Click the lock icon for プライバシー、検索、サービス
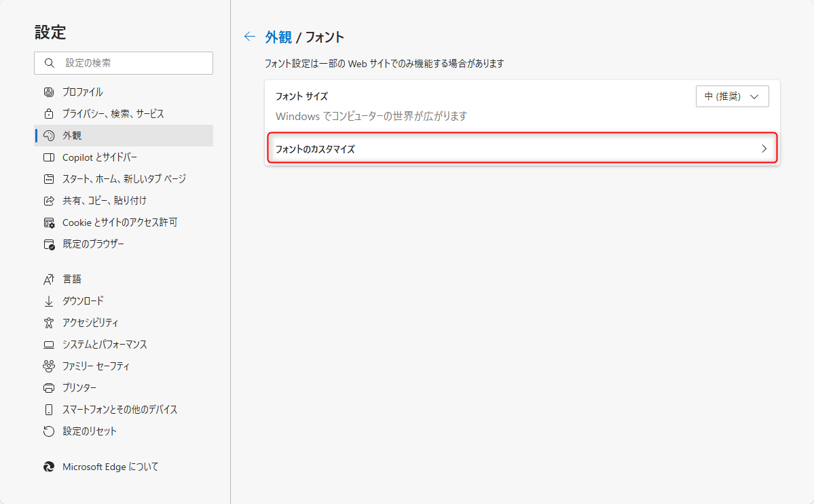814x504 pixels. 49,113
